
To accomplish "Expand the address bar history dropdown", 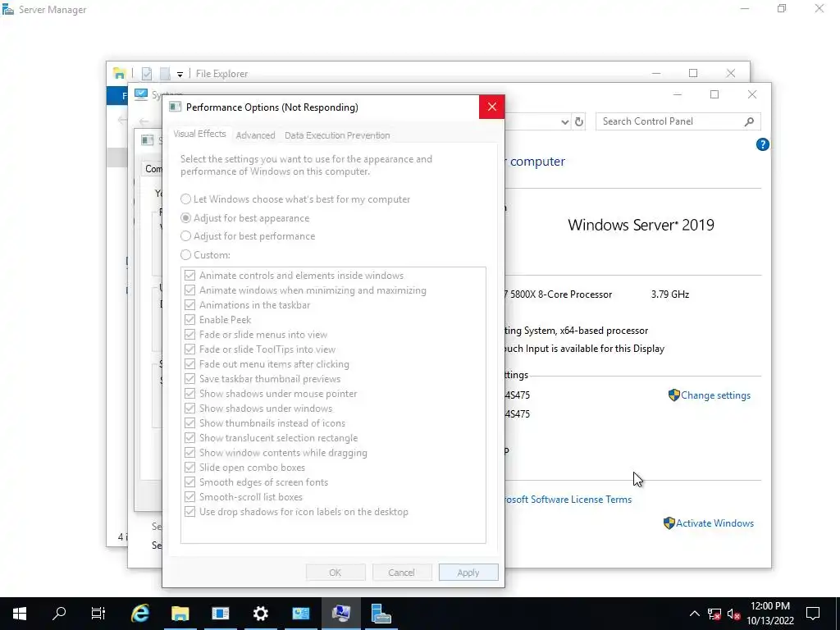I will pyautogui.click(x=564, y=122).
